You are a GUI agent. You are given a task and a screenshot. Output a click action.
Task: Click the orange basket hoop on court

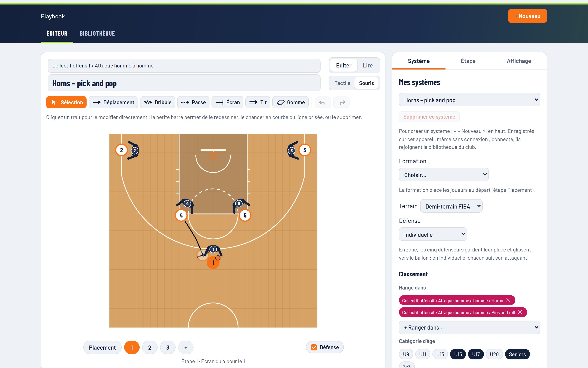tap(213, 155)
